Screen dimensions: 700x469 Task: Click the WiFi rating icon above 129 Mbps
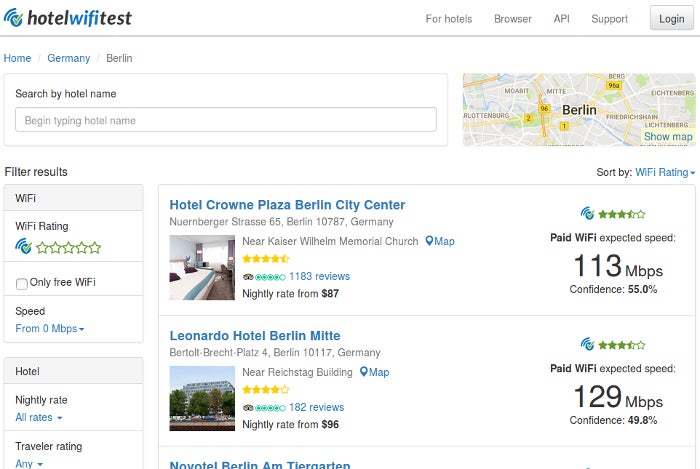click(x=588, y=344)
